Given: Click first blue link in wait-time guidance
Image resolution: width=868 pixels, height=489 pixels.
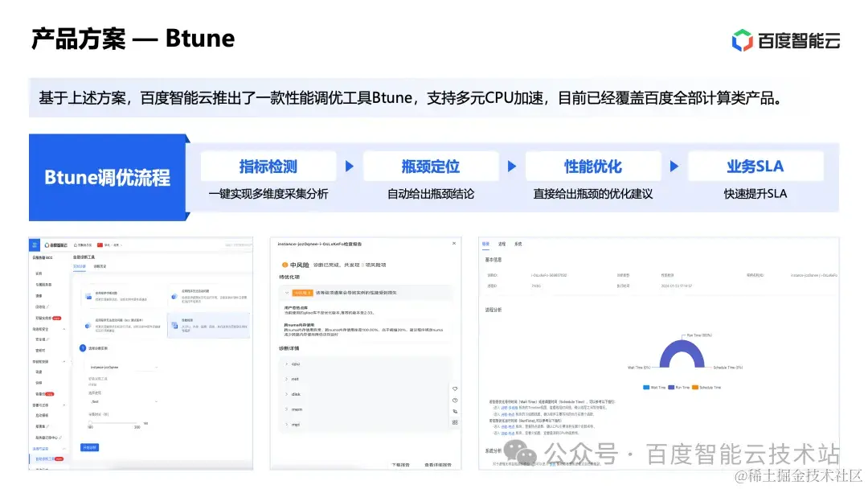Looking at the screenshot, I should coord(508,408).
